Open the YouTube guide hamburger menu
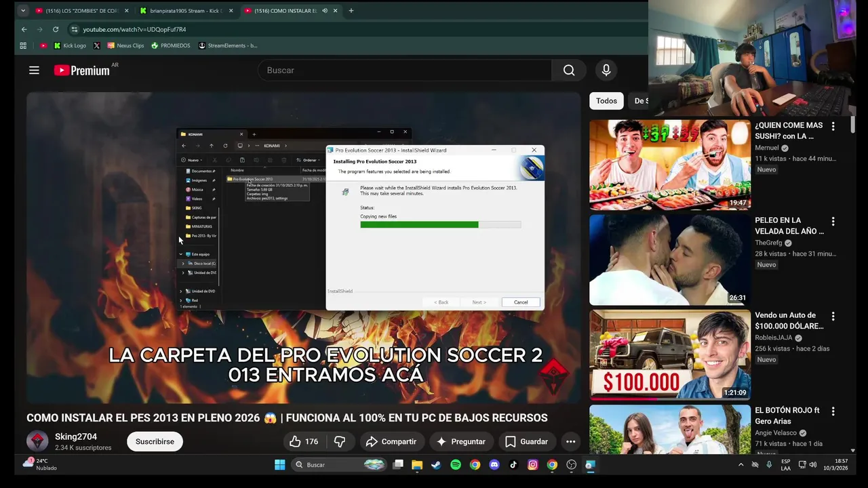This screenshot has height=488, width=868. coord(34,70)
